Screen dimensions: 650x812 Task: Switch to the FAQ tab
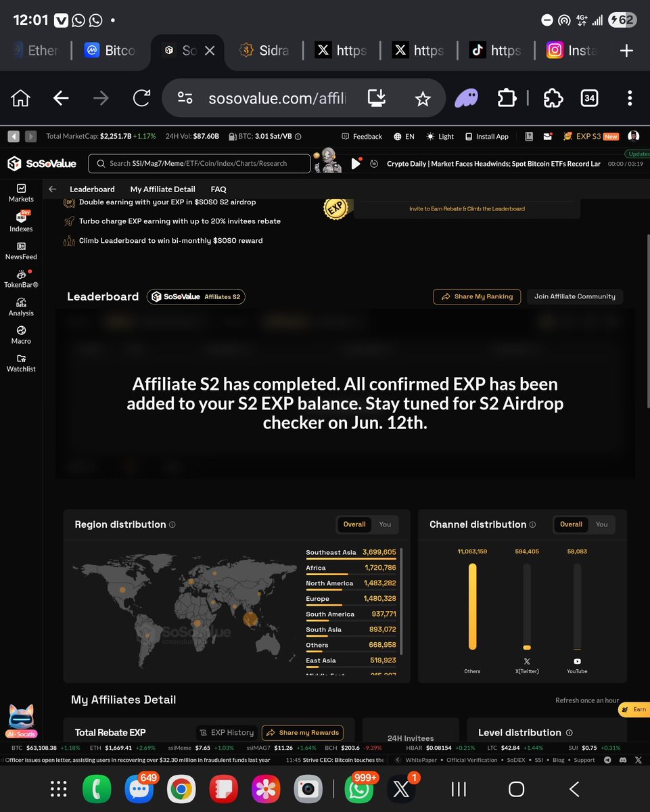(x=218, y=189)
